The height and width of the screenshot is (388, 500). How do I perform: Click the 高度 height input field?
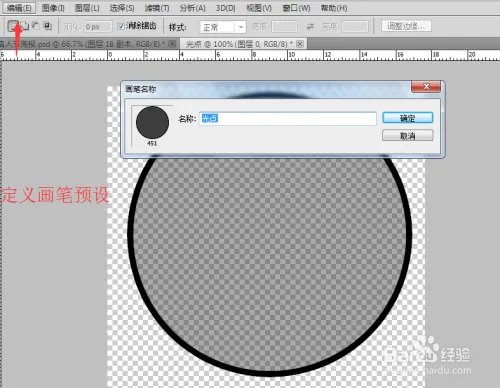356,27
